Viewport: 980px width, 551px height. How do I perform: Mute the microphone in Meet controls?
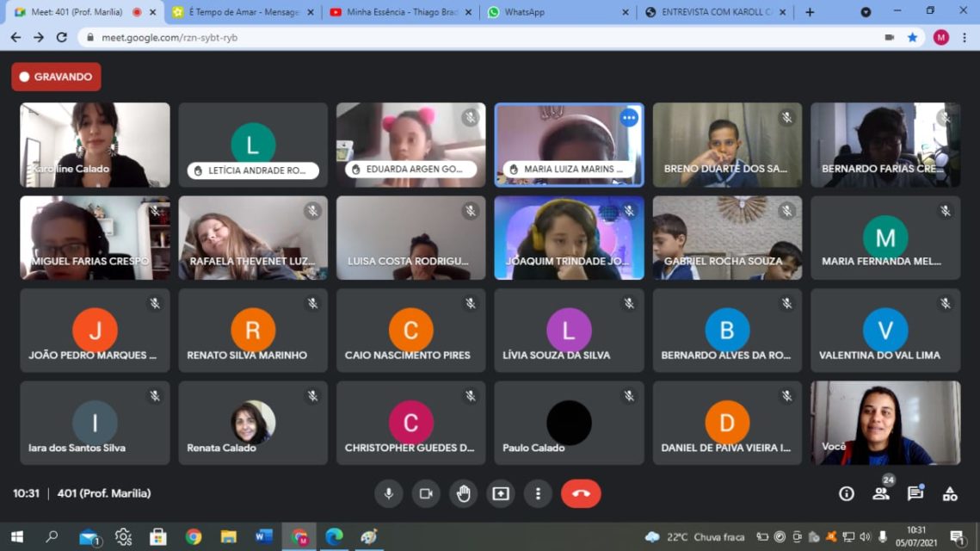click(x=388, y=493)
